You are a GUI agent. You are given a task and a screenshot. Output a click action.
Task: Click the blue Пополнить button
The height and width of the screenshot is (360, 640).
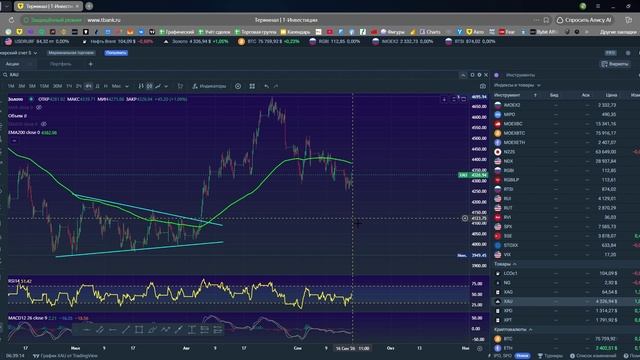click(116, 53)
